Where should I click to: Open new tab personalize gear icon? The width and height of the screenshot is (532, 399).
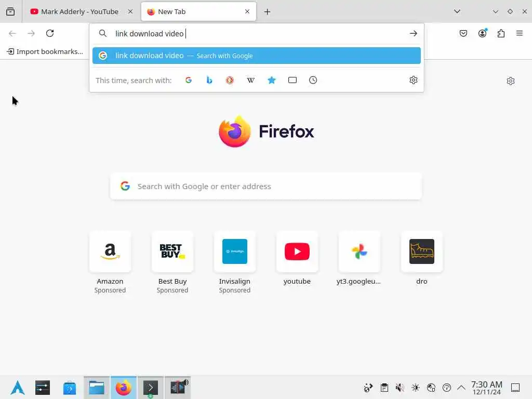[511, 81]
